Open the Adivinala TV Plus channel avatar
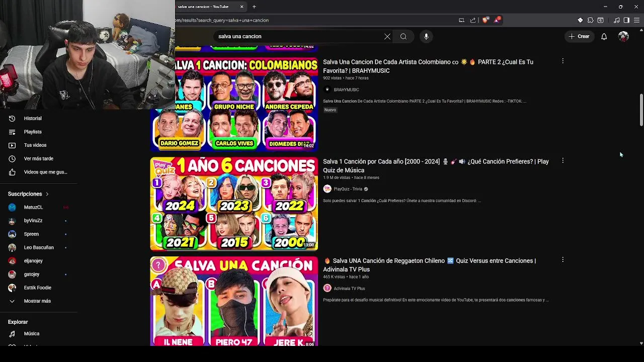Screen dimensions: 644x362 [x=327, y=288]
